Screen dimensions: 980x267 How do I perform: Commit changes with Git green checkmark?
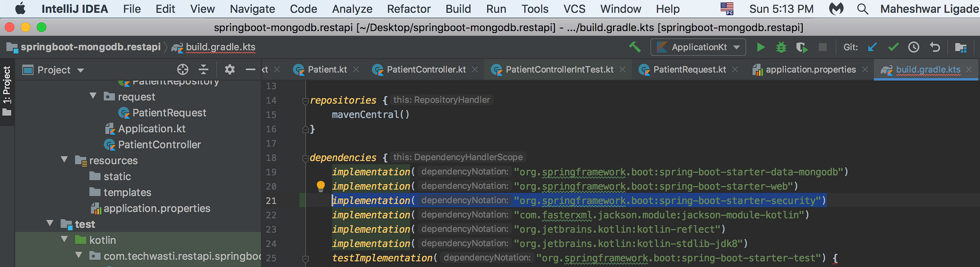893,47
